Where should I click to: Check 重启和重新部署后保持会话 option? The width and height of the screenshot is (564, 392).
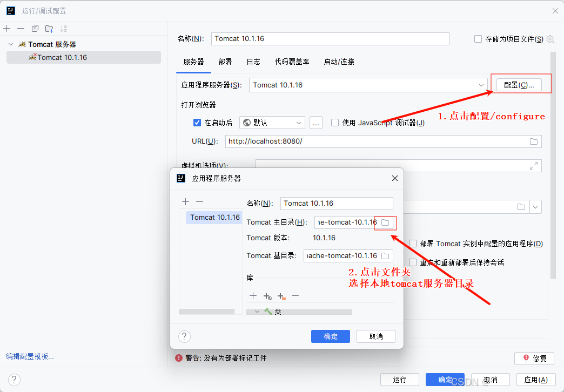413,262
